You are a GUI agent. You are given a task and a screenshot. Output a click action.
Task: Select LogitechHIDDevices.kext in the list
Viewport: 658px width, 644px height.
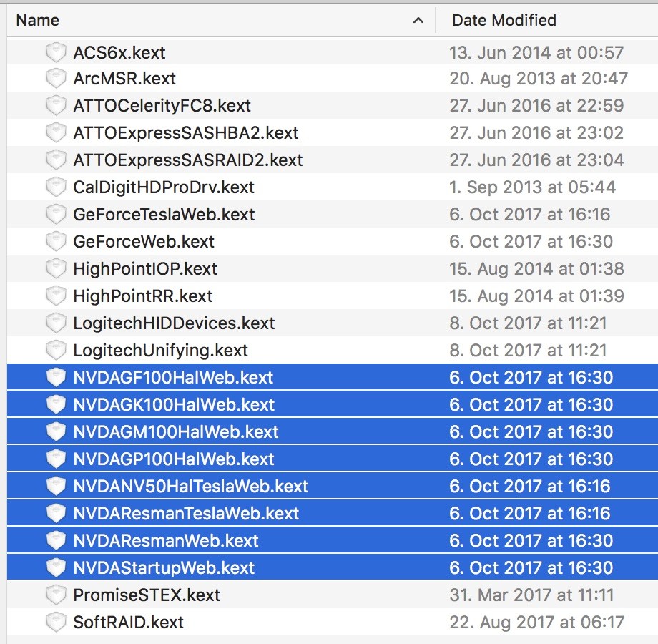pyautogui.click(x=174, y=323)
